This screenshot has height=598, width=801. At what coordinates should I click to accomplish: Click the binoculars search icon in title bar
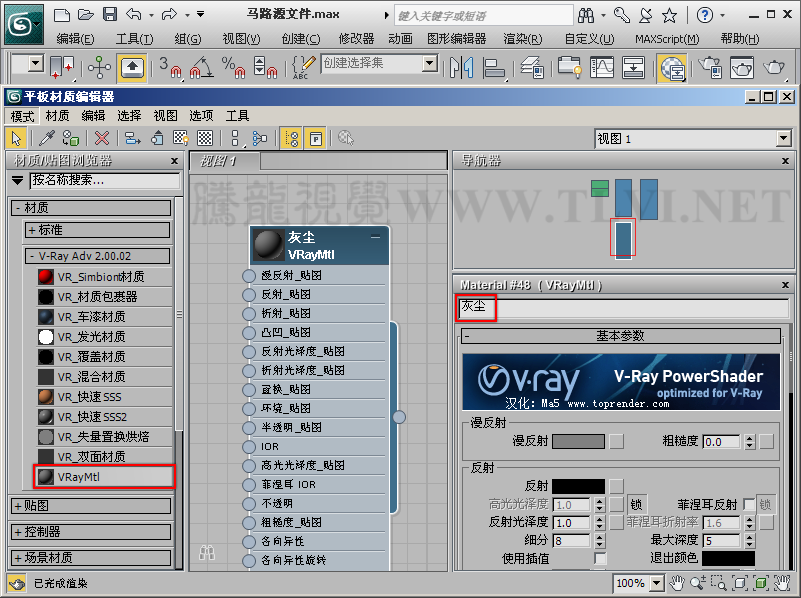tap(586, 16)
